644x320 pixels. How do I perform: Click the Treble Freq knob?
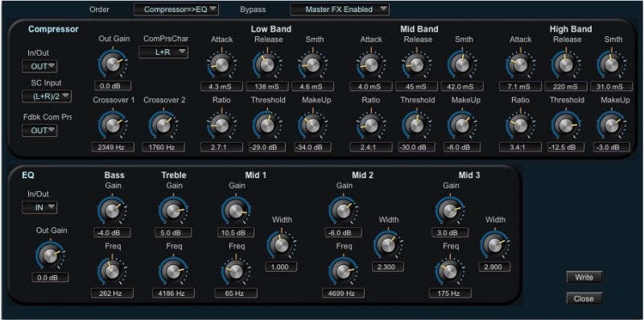[173, 272]
